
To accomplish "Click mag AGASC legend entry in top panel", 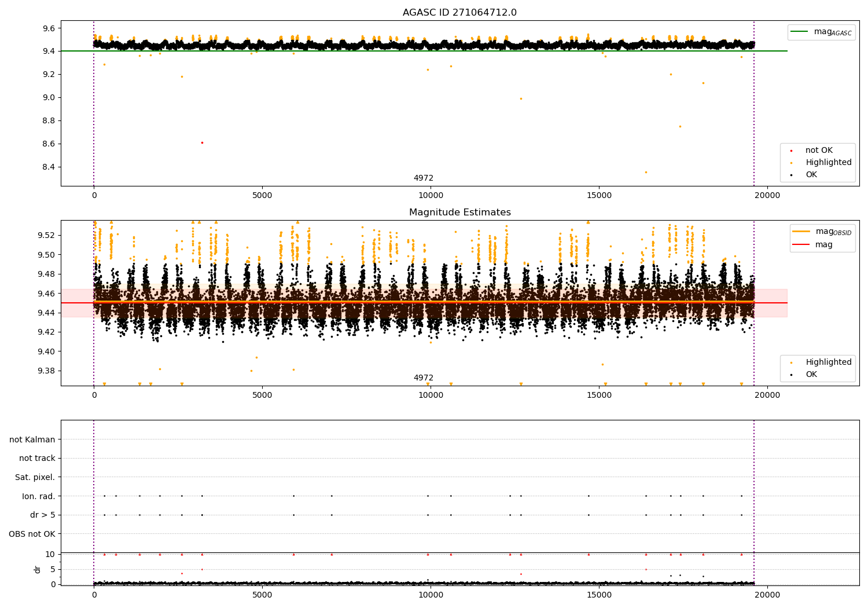I will [821, 32].
